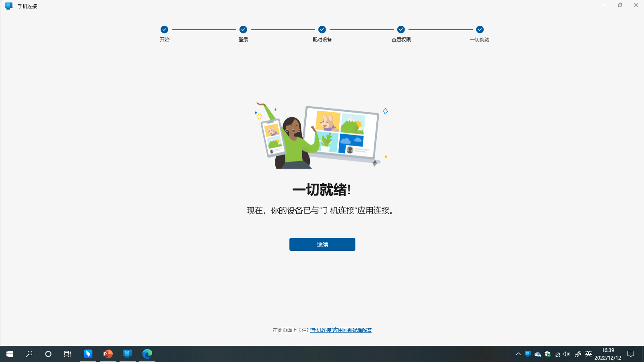Click the 查看权限 step checkmark

tap(401, 29)
